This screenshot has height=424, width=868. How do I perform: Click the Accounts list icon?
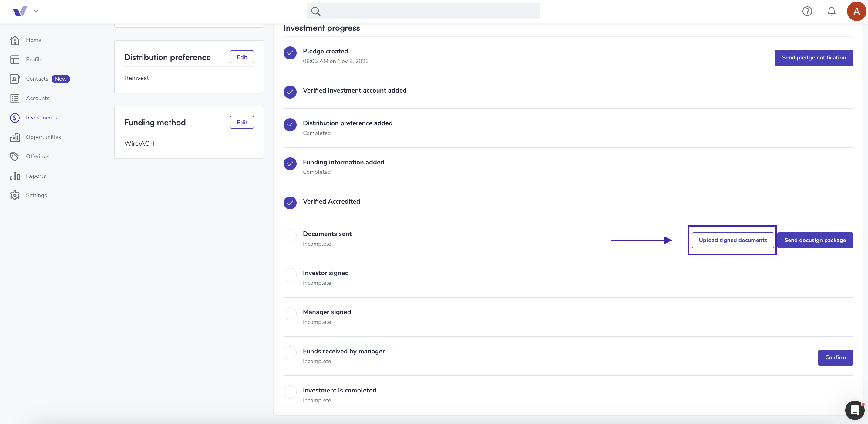pos(15,98)
